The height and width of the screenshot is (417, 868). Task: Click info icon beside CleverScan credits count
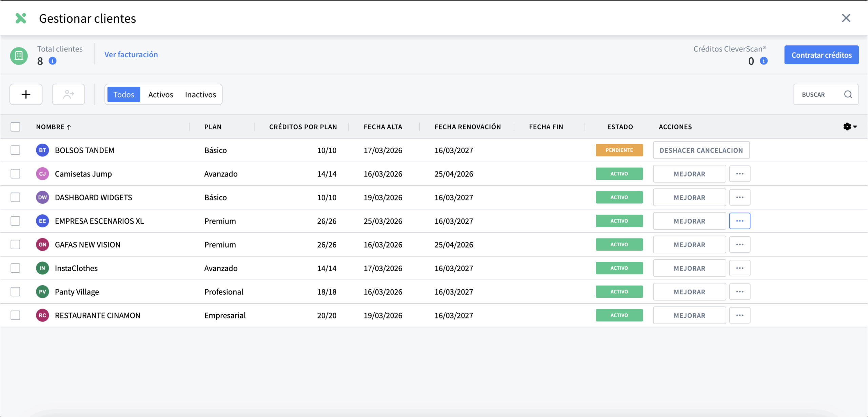(x=764, y=61)
